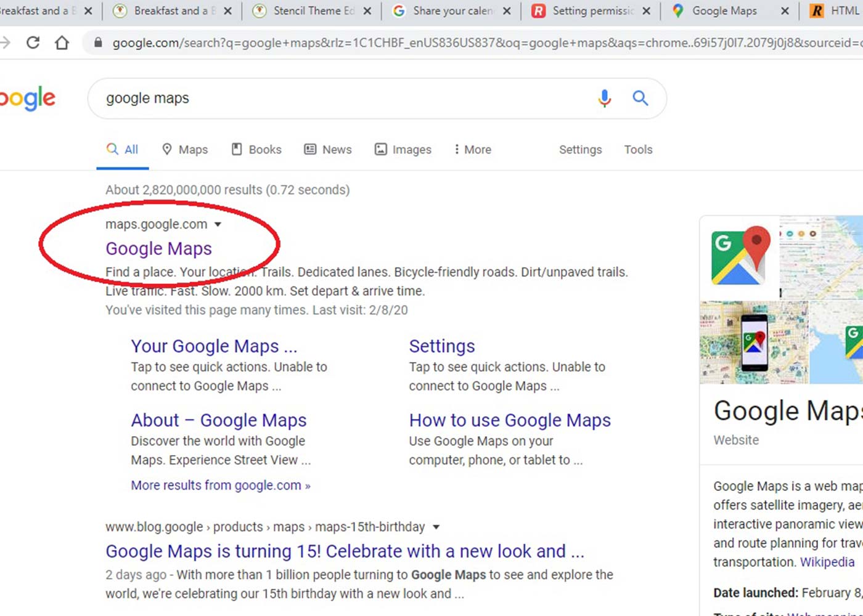
Task: Close the Setting permissions tab
Action: point(646,11)
